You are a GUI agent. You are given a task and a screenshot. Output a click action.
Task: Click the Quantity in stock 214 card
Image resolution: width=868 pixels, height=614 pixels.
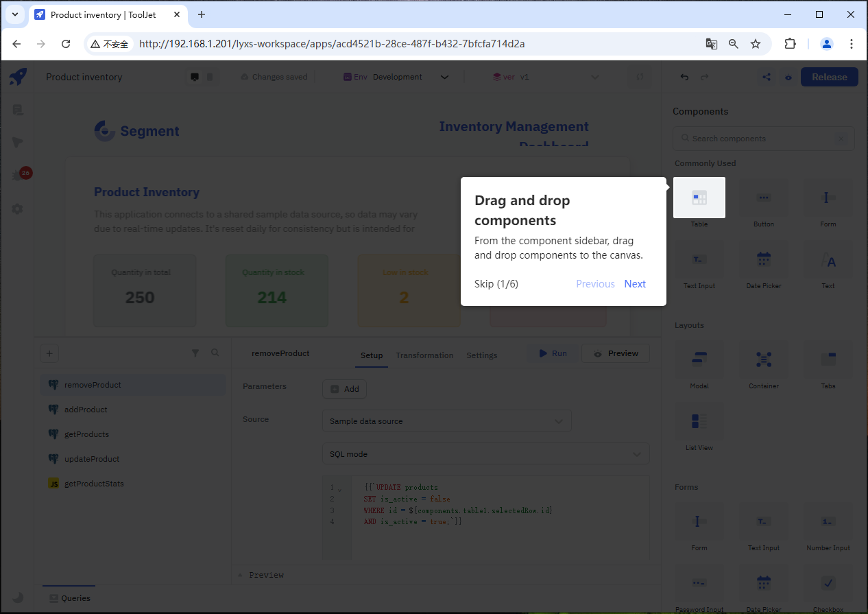[x=276, y=291]
